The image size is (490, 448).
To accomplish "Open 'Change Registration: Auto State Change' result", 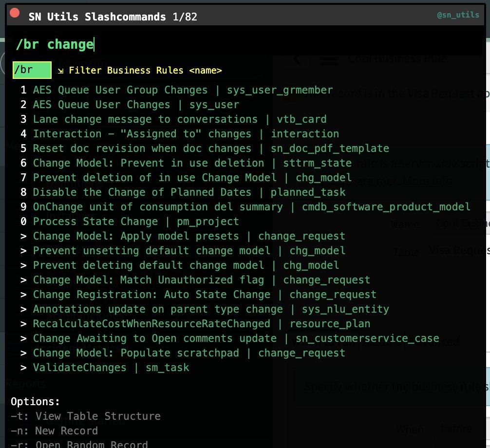I will coord(205,294).
